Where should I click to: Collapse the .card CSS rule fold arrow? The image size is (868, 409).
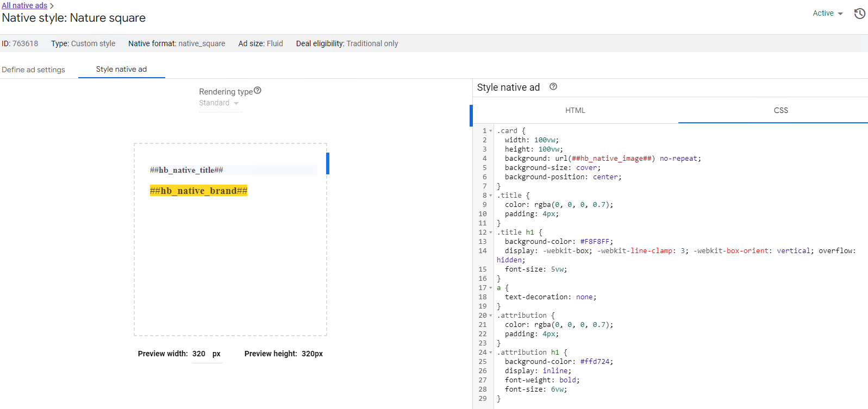[x=491, y=131]
